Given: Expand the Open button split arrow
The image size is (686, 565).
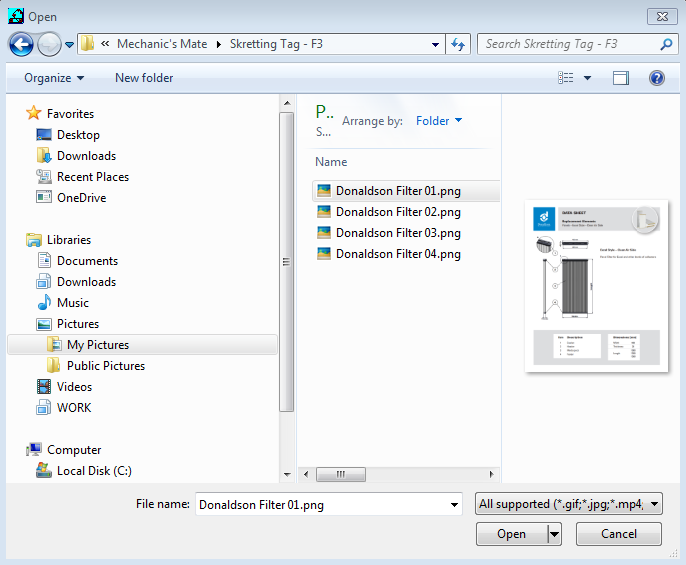Looking at the screenshot, I should pos(554,534).
